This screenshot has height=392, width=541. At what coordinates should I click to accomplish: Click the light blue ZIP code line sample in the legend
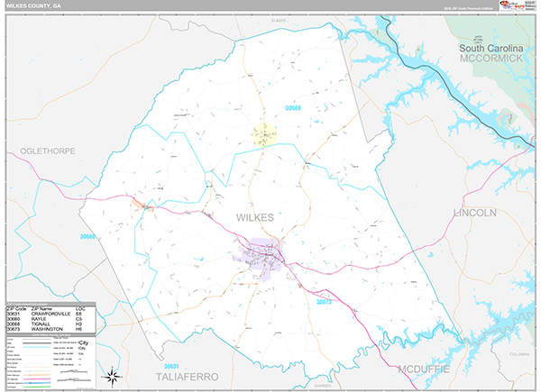point(37,347)
